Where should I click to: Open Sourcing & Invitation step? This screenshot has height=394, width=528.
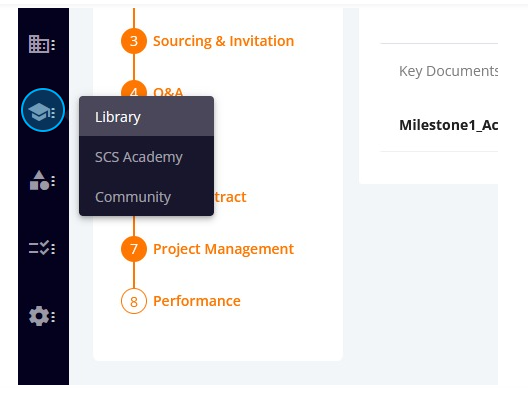click(224, 41)
